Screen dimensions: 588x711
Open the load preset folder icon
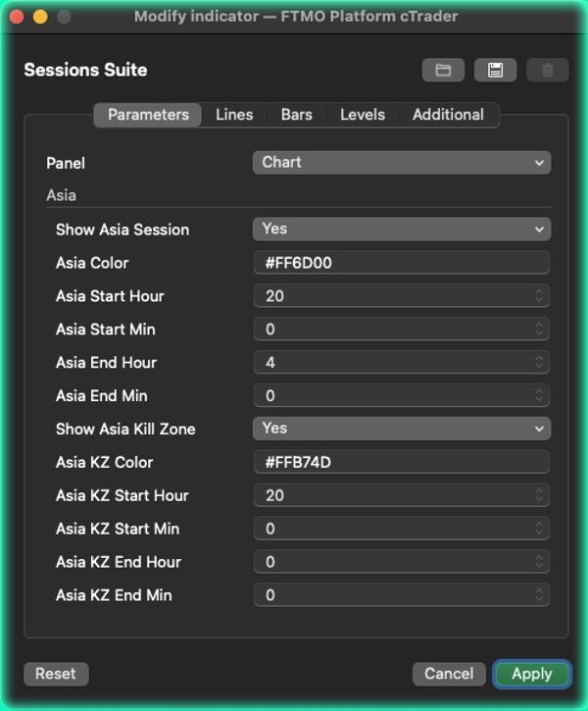[443, 71]
